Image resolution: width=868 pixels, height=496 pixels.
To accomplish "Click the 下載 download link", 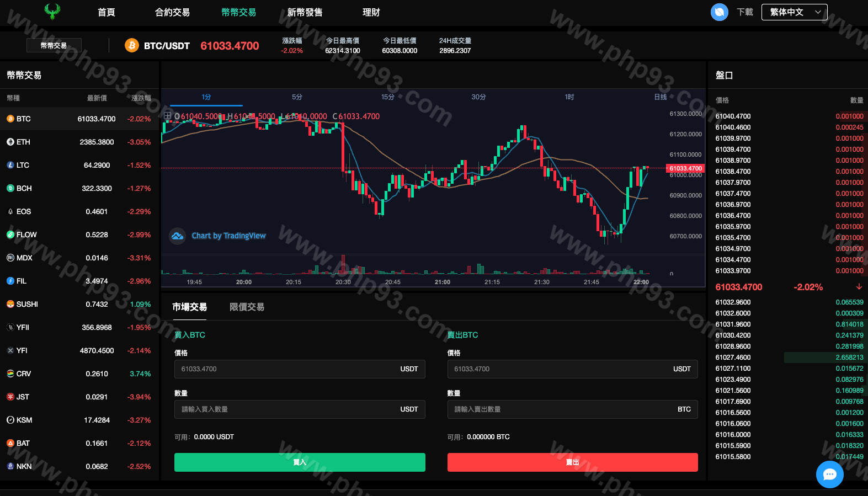I will tap(744, 12).
